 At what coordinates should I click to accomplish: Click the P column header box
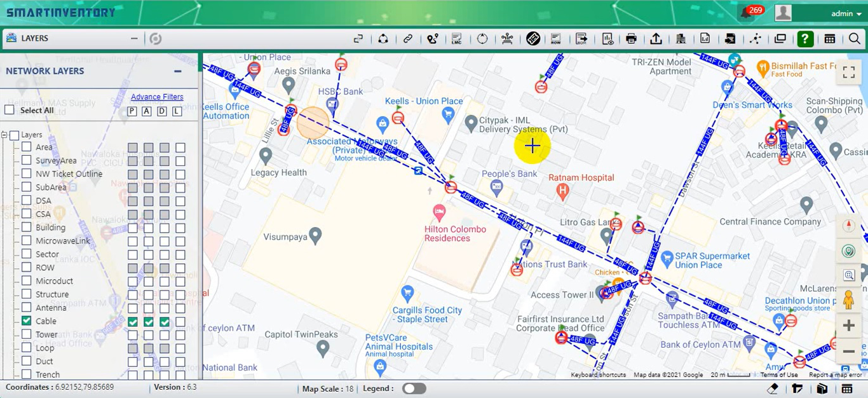pos(132,112)
